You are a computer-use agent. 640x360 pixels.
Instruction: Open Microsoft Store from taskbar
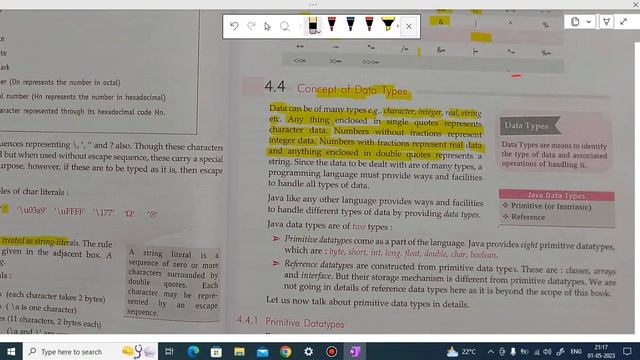point(216,351)
